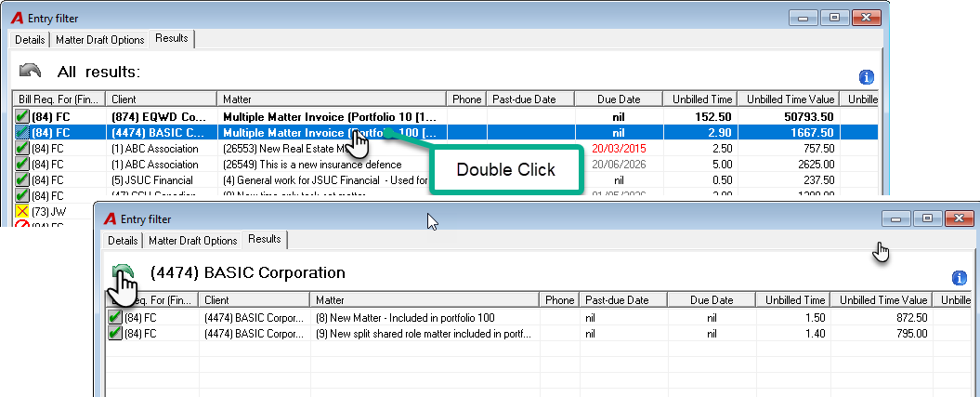Click green check on New Matter portfolio 100 row
The width and height of the screenshot is (980, 397).
coord(115,317)
